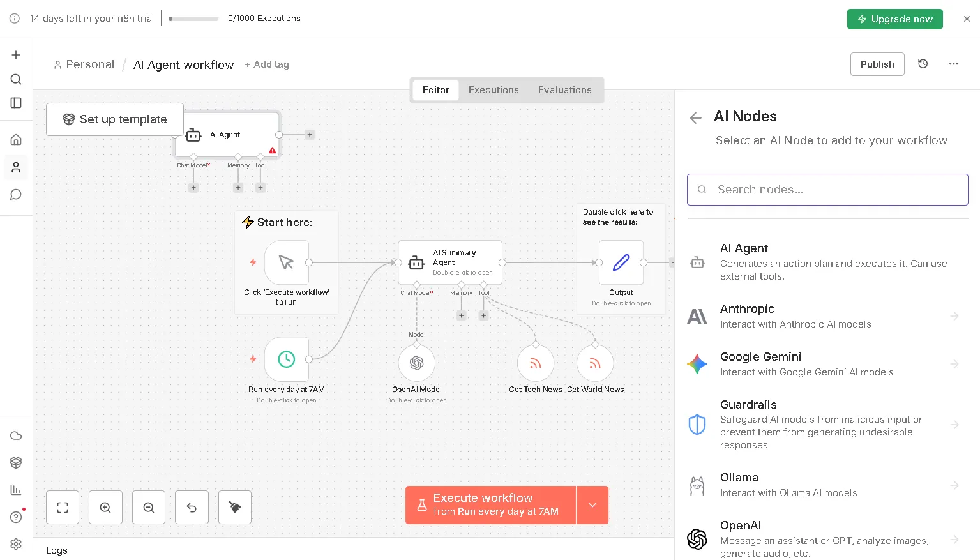980x560 pixels.
Task: Toggle the sidebar panel icon
Action: coord(16,103)
